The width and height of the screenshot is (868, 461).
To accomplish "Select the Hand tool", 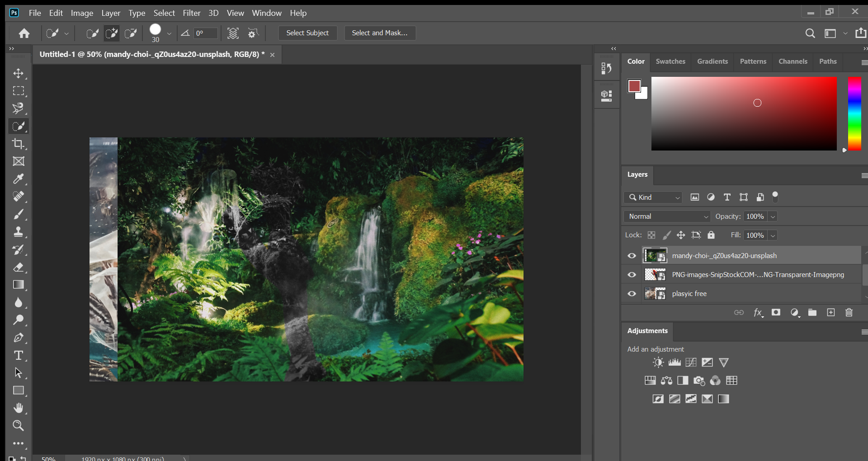I will click(18, 408).
